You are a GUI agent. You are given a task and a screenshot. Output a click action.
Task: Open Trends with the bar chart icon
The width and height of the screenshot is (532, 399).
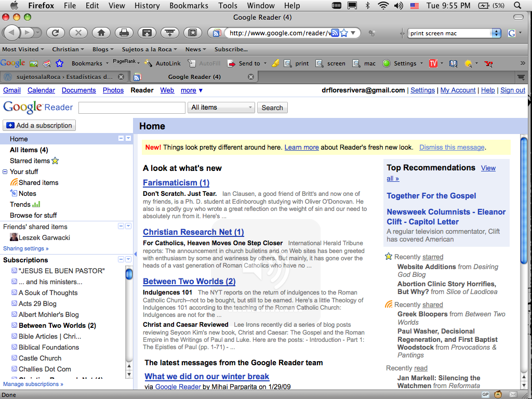coord(36,204)
